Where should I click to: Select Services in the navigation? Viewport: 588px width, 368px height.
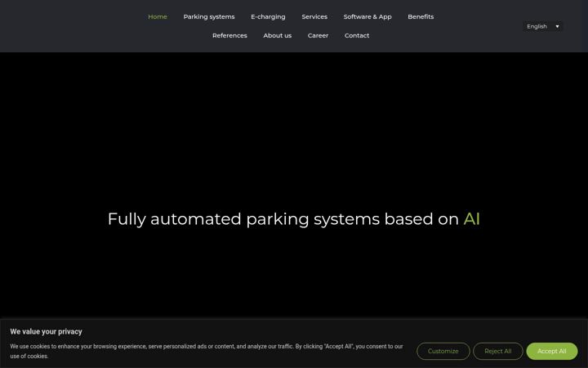coord(314,16)
